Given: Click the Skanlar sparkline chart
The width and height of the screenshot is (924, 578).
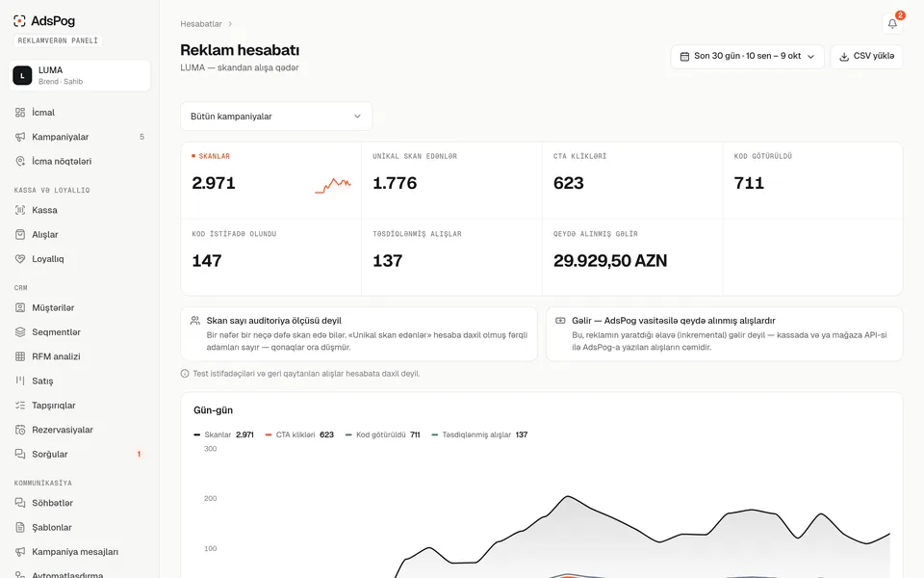Looking at the screenshot, I should tap(333, 185).
